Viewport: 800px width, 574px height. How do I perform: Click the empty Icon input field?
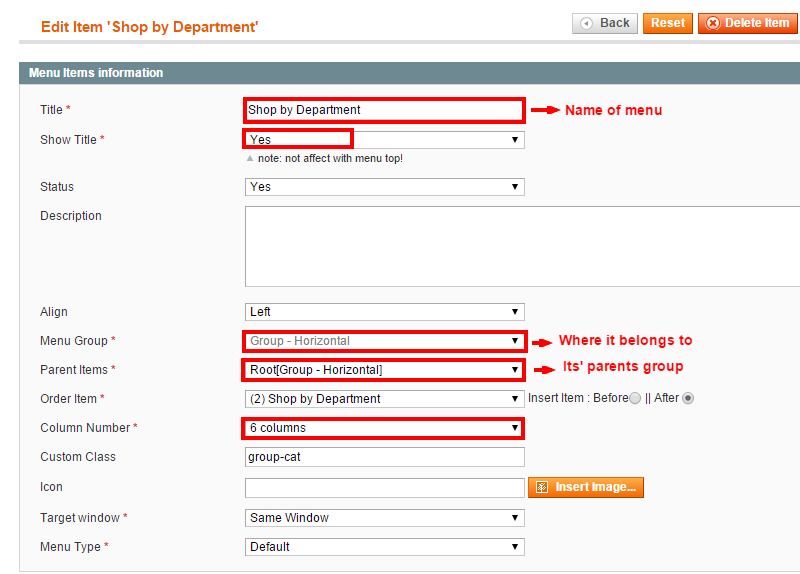pyautogui.click(x=385, y=488)
